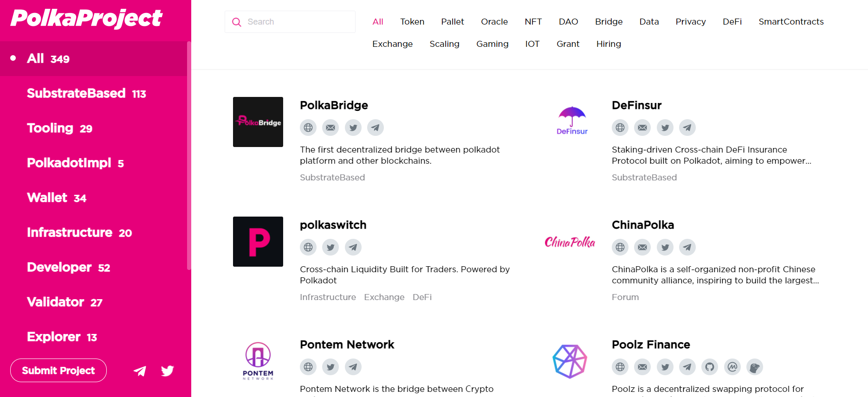The width and height of the screenshot is (868, 397).
Task: Open PolkaBridge website globe icon
Action: tap(308, 128)
